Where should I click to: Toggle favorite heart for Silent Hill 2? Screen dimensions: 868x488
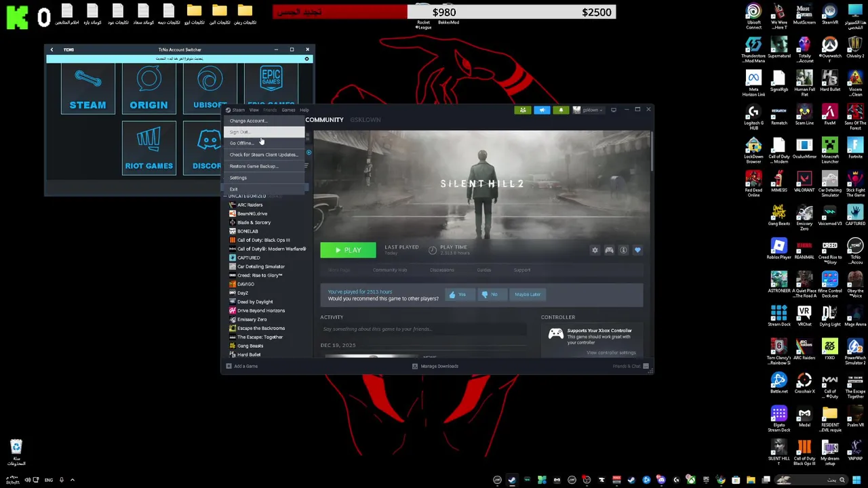(x=637, y=250)
